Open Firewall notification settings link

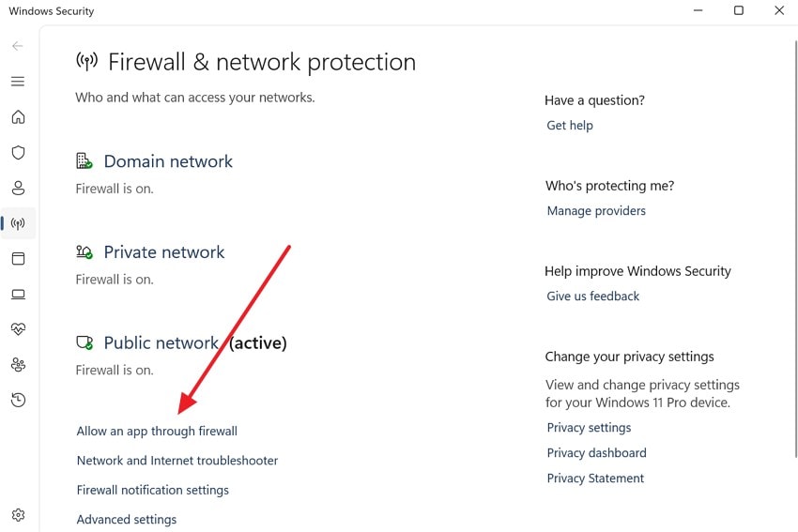(153, 490)
